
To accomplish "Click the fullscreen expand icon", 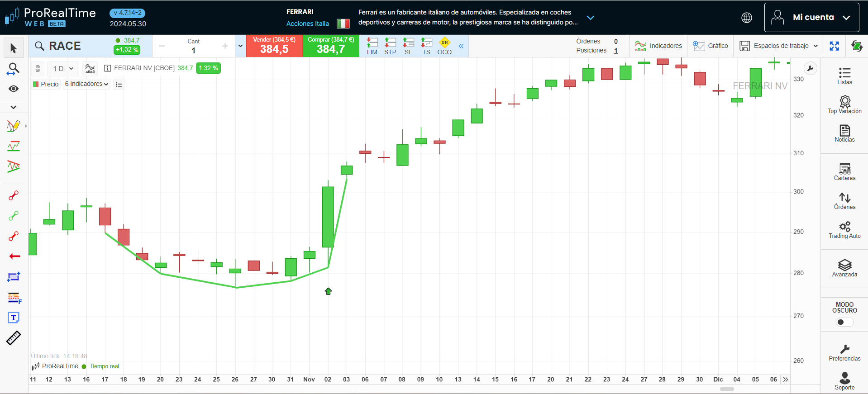I will click(x=834, y=46).
